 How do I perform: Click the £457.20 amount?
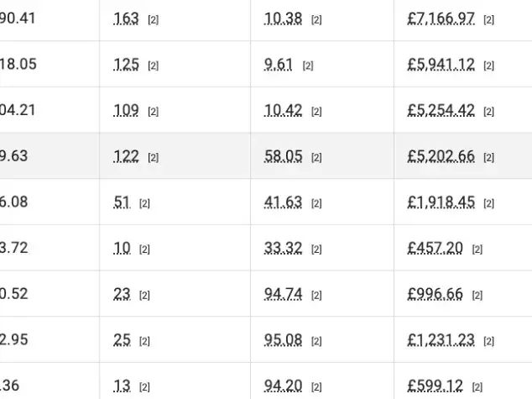click(x=435, y=248)
